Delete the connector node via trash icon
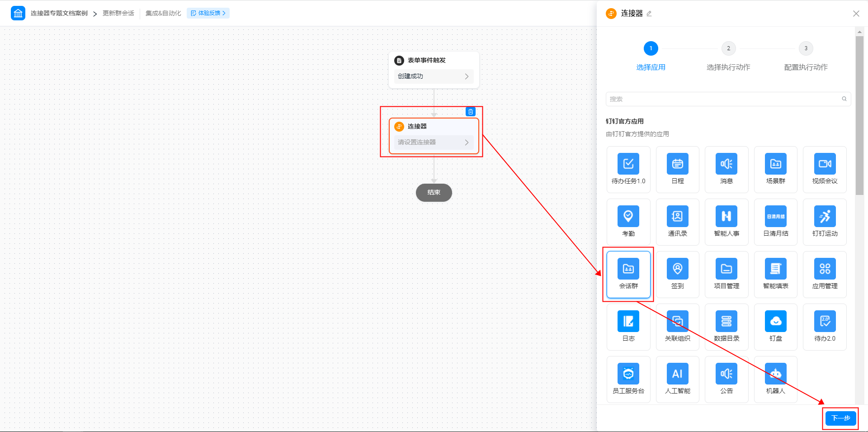The height and width of the screenshot is (432, 868). click(x=471, y=112)
